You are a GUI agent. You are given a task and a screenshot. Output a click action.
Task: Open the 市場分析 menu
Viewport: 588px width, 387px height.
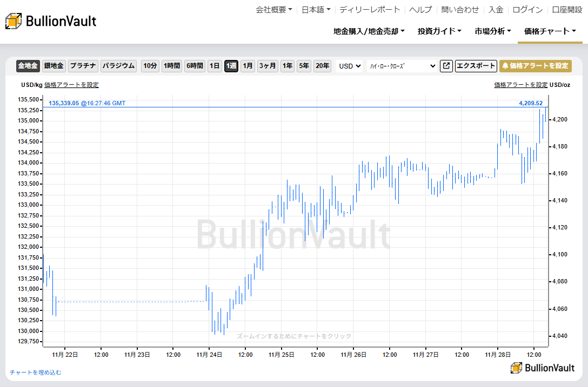[492, 31]
